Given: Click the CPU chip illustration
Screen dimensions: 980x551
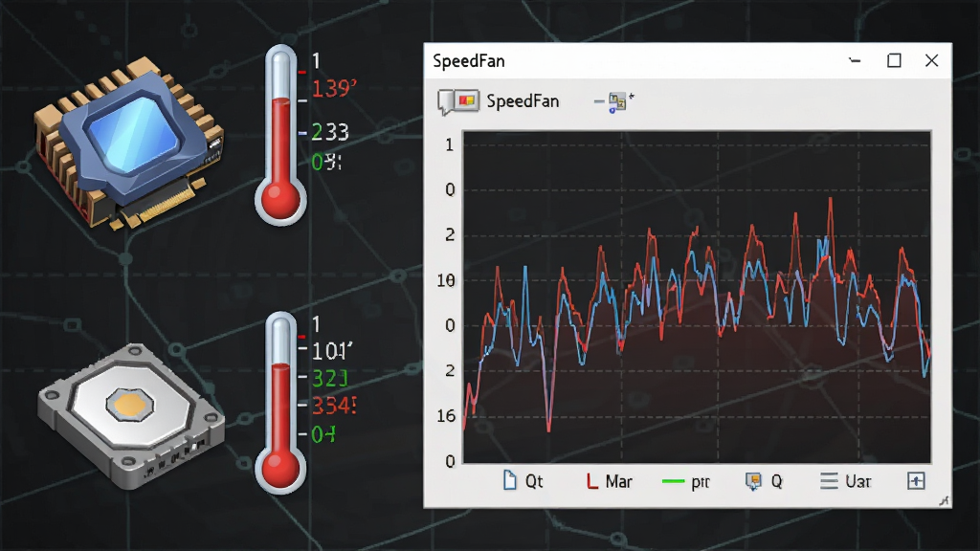Looking at the screenshot, I should 129,143.
